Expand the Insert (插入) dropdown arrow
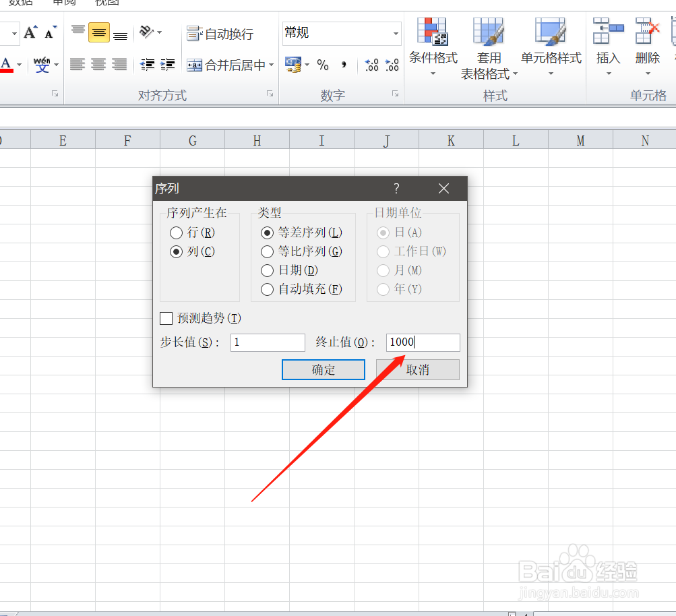The image size is (676, 616). 609,73
